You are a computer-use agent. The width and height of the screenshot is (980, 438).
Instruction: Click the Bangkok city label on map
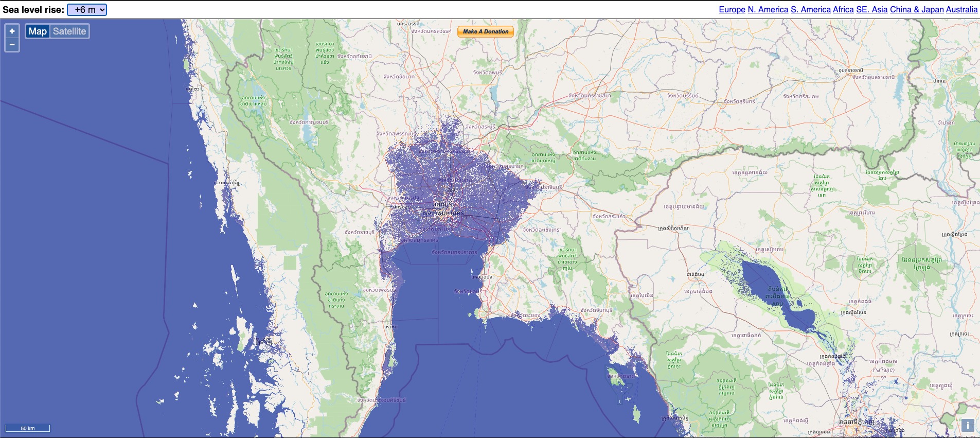click(442, 213)
